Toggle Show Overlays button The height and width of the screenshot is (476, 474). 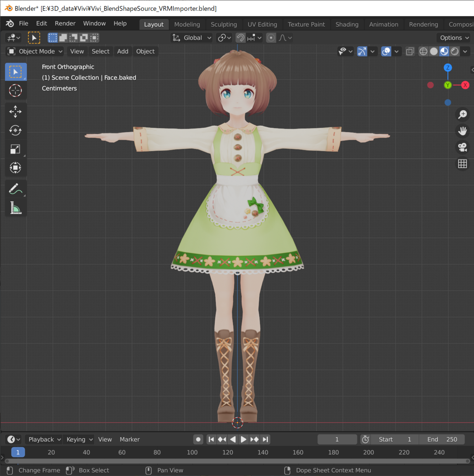386,51
